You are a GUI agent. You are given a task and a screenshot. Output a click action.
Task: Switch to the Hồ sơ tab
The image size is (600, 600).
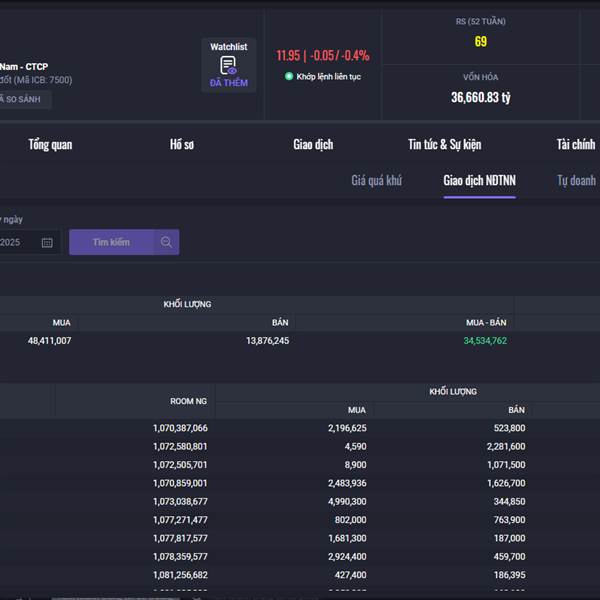coord(182,144)
